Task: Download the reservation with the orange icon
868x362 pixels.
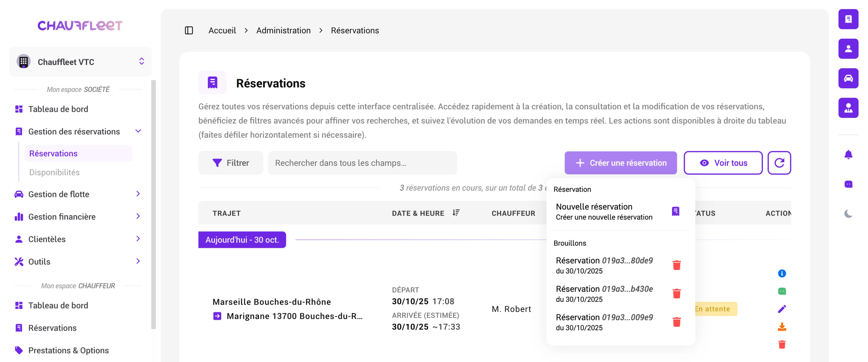Action: pos(782,326)
